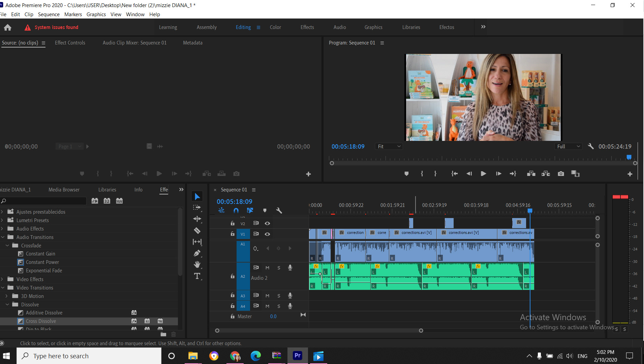Select the Razor tool

[x=197, y=231]
